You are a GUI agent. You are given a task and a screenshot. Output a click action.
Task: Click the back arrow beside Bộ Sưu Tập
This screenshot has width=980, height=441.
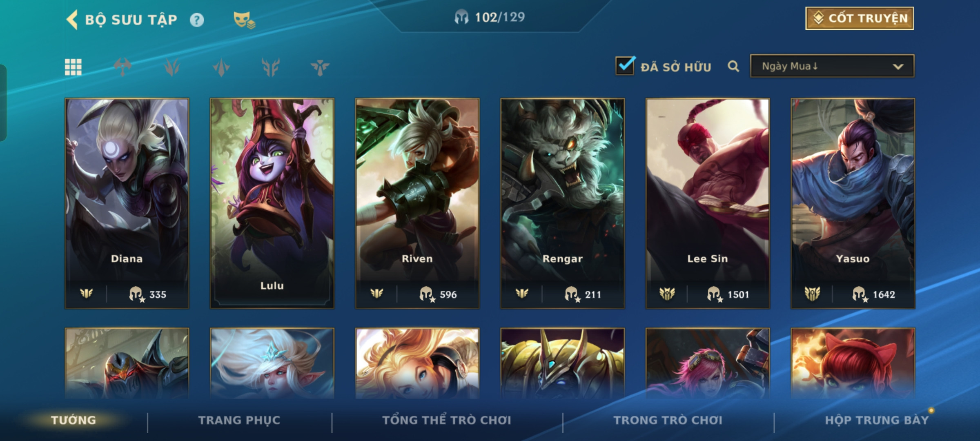click(72, 20)
